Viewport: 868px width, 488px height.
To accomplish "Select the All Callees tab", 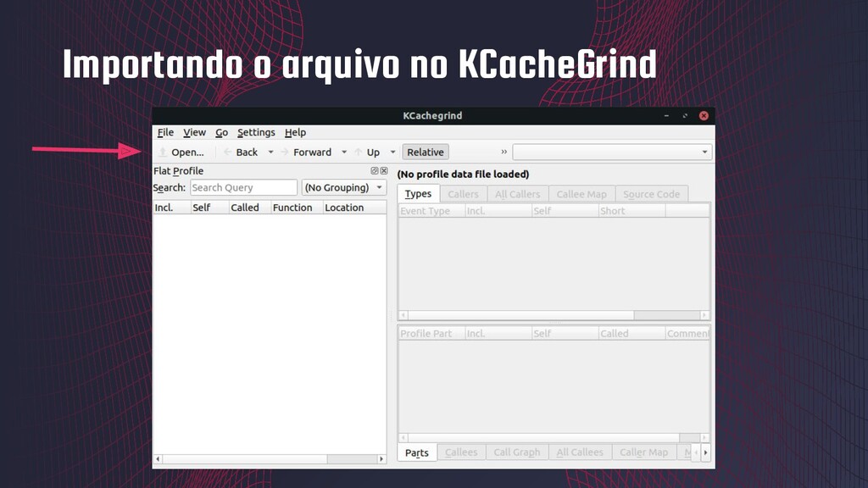I will point(580,452).
